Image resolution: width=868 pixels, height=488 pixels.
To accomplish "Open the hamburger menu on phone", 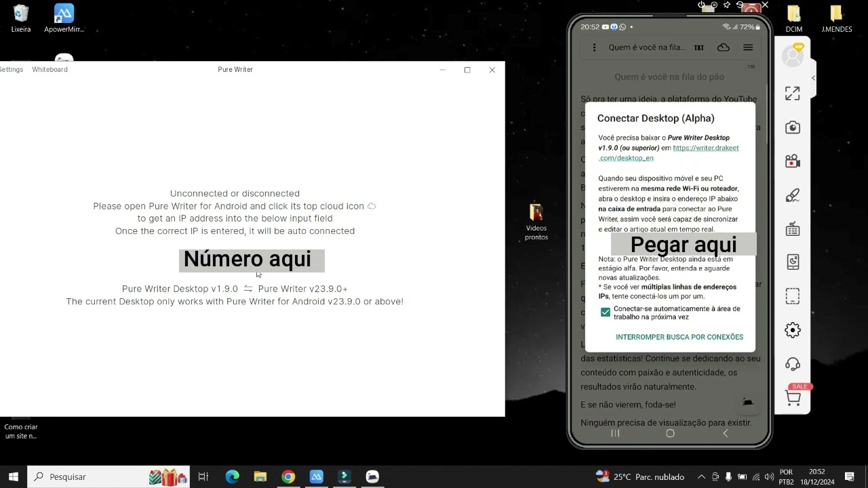I will pos(748,47).
